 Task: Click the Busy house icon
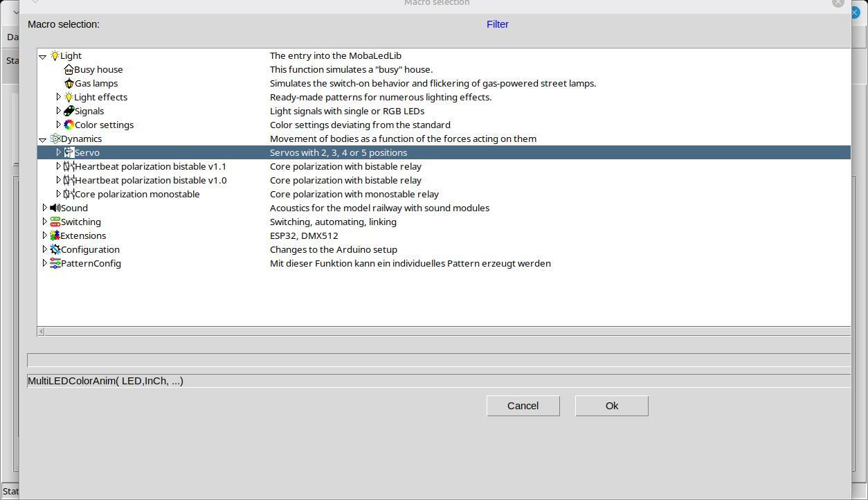pyautogui.click(x=69, y=70)
